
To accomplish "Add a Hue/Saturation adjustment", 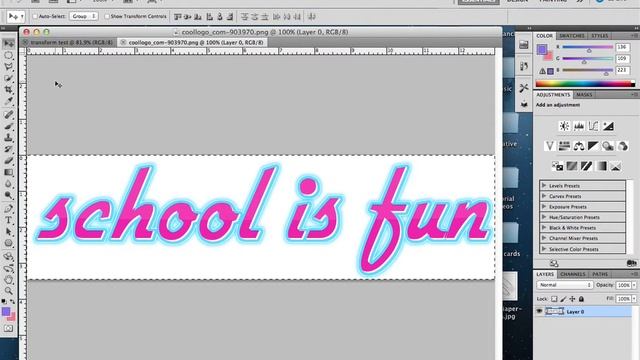I will (x=564, y=146).
